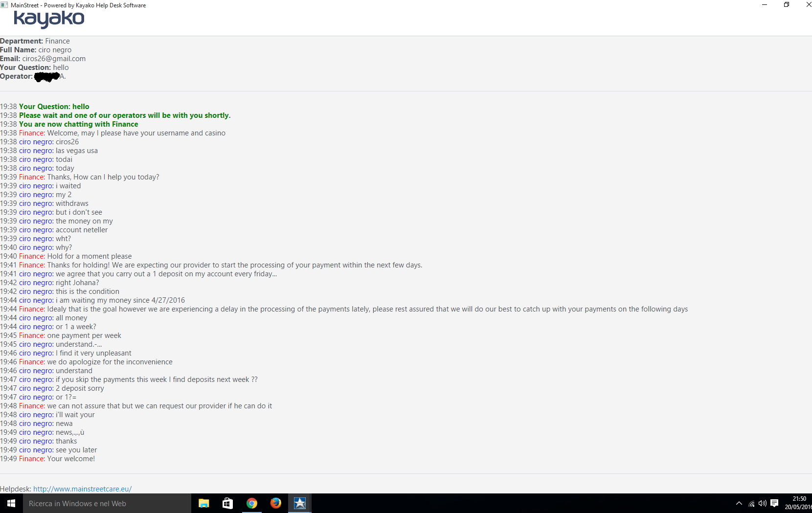Open File Explorer from the taskbar
812x513 pixels.
point(204,503)
